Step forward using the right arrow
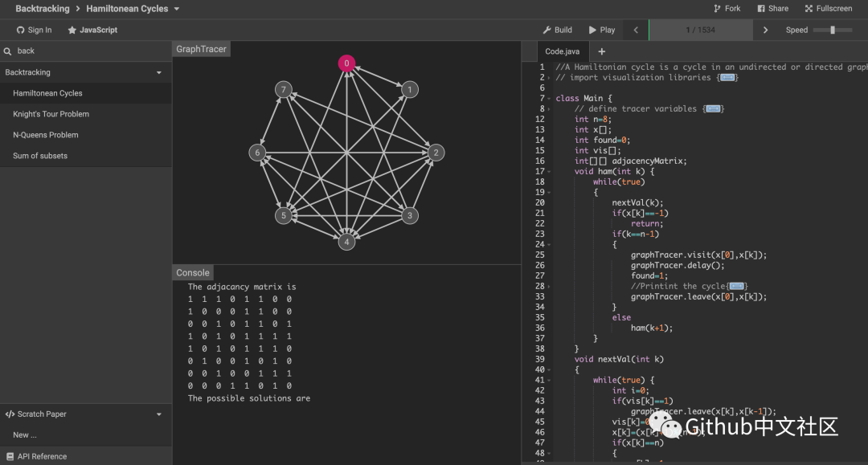 pyautogui.click(x=764, y=30)
